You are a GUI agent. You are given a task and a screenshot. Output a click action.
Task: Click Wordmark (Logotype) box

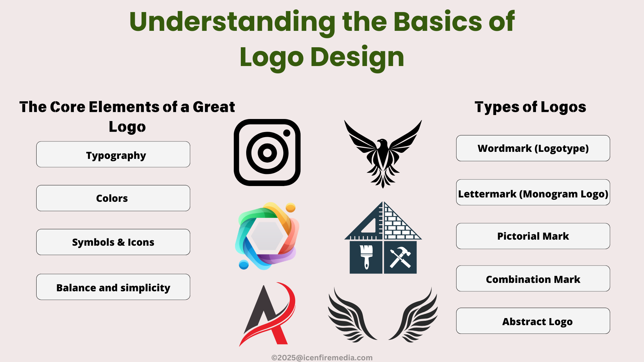pos(533,148)
